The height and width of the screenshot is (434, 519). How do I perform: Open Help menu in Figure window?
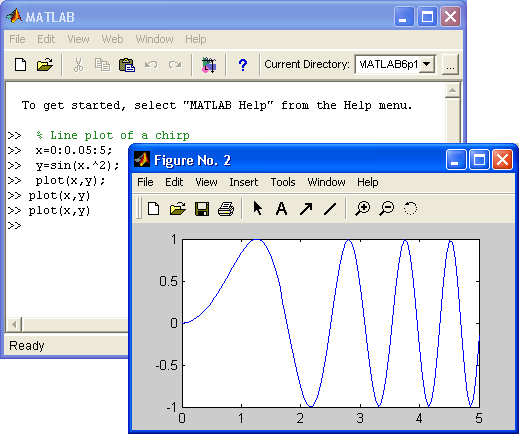[x=368, y=182]
